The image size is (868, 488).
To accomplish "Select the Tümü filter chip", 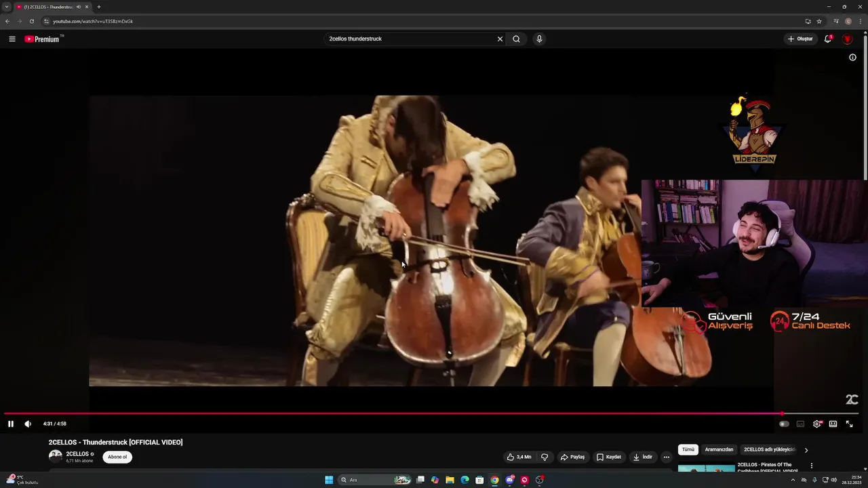I will pyautogui.click(x=688, y=449).
